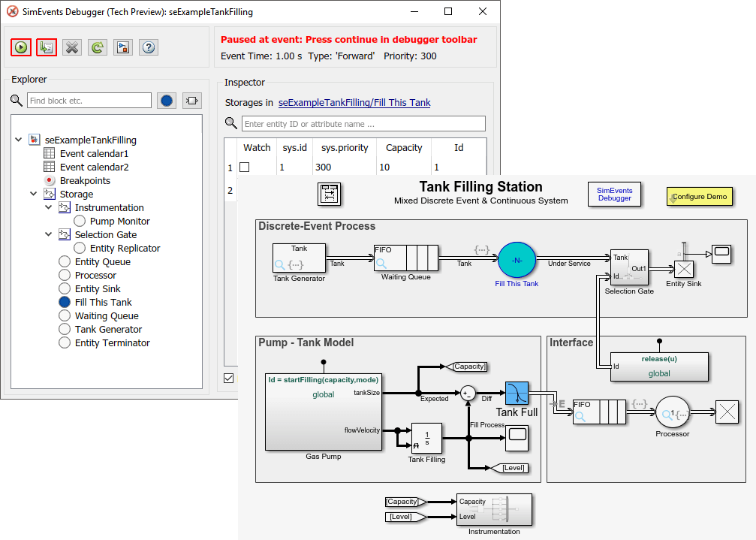
Task: Toggle the checked box below Inspector table
Action: point(229,378)
